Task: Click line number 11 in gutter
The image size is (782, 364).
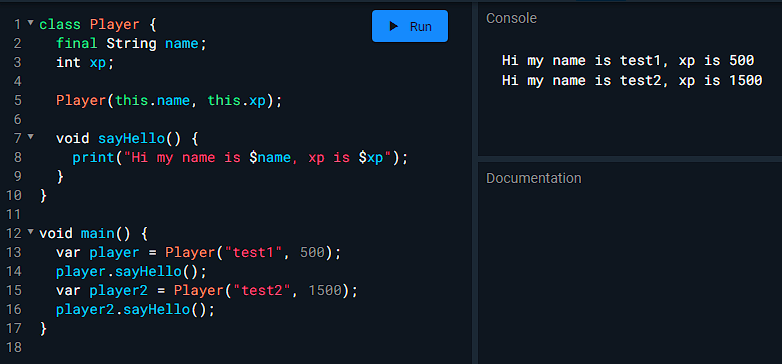Action: (14, 214)
